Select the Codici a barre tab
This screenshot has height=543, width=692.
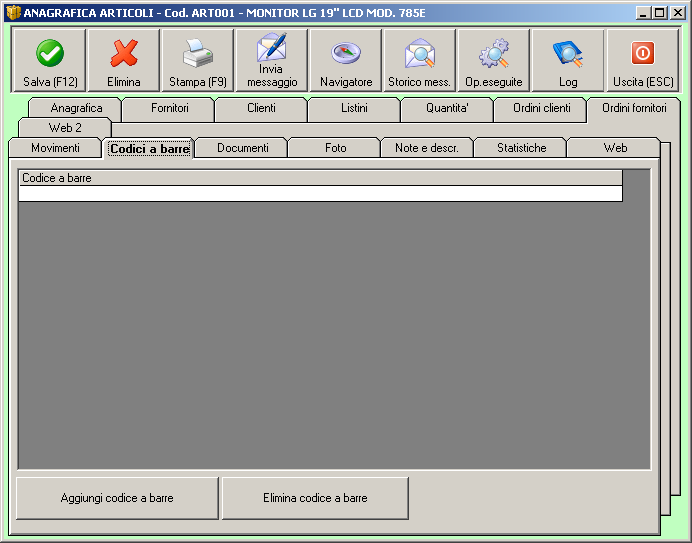tap(150, 149)
